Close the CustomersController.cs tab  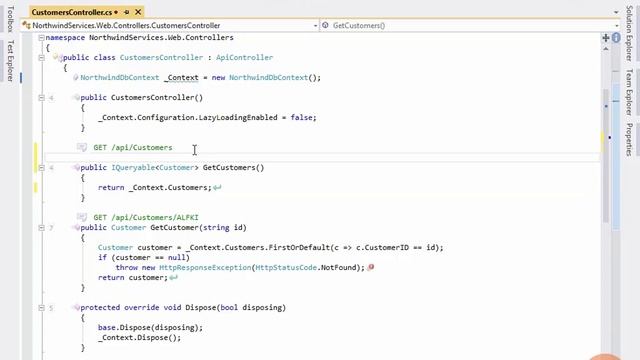tap(138, 12)
